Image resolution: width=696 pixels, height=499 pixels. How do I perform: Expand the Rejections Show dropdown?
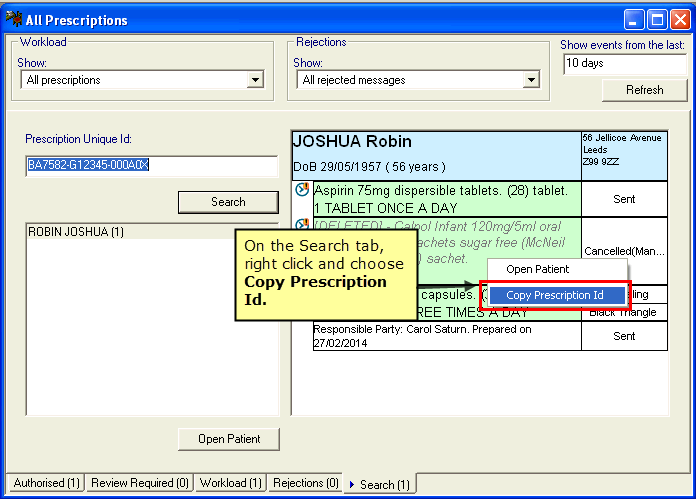coord(532,80)
